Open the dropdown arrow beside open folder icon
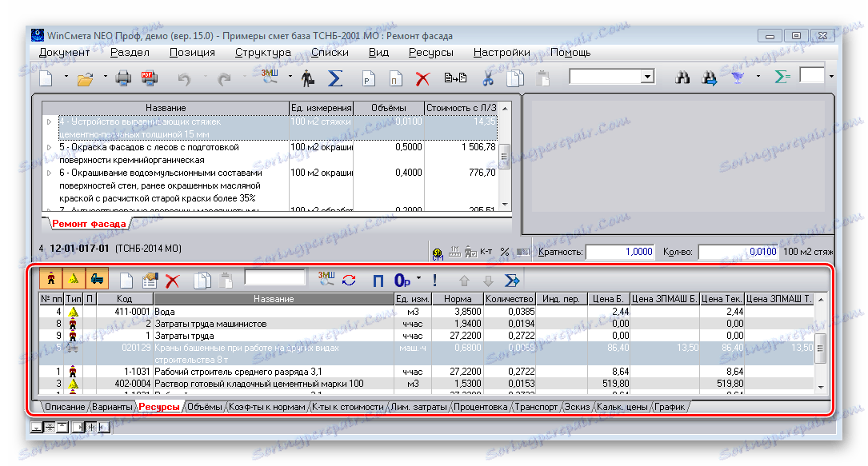This screenshot has width=868, height=466. pyautogui.click(x=105, y=76)
